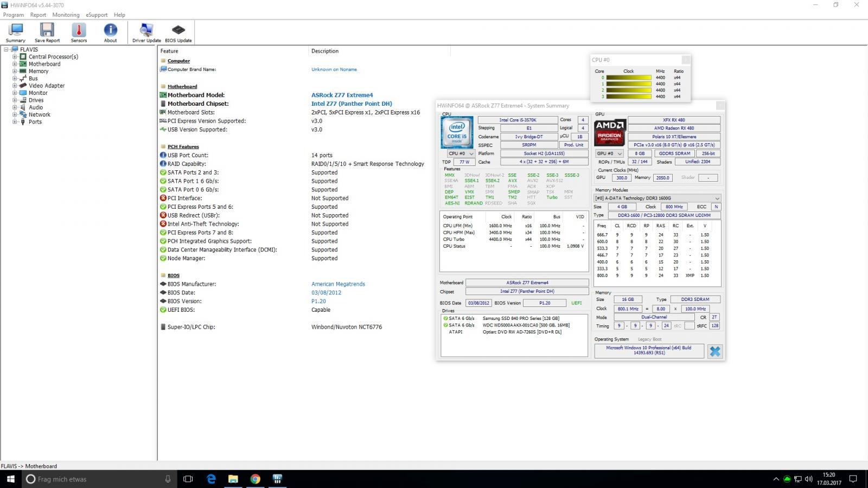Select Video Adapter tree node
This screenshot has width=868, height=488.
click(x=47, y=86)
